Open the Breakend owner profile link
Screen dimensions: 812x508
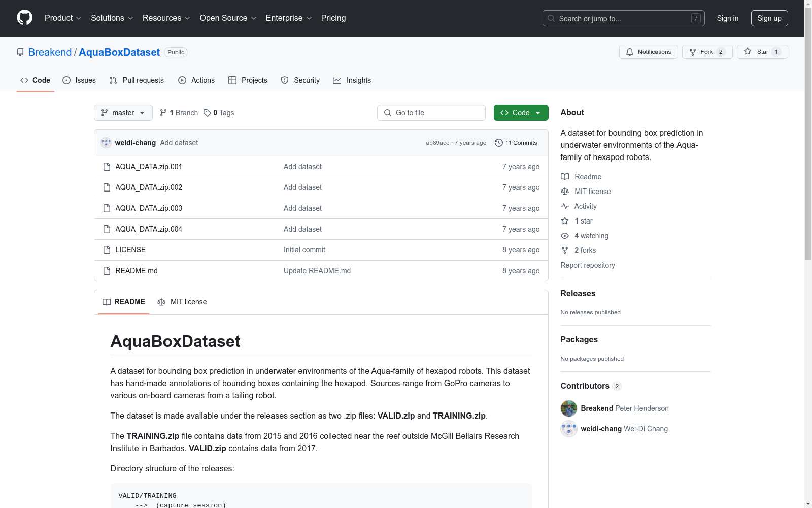pyautogui.click(x=50, y=52)
